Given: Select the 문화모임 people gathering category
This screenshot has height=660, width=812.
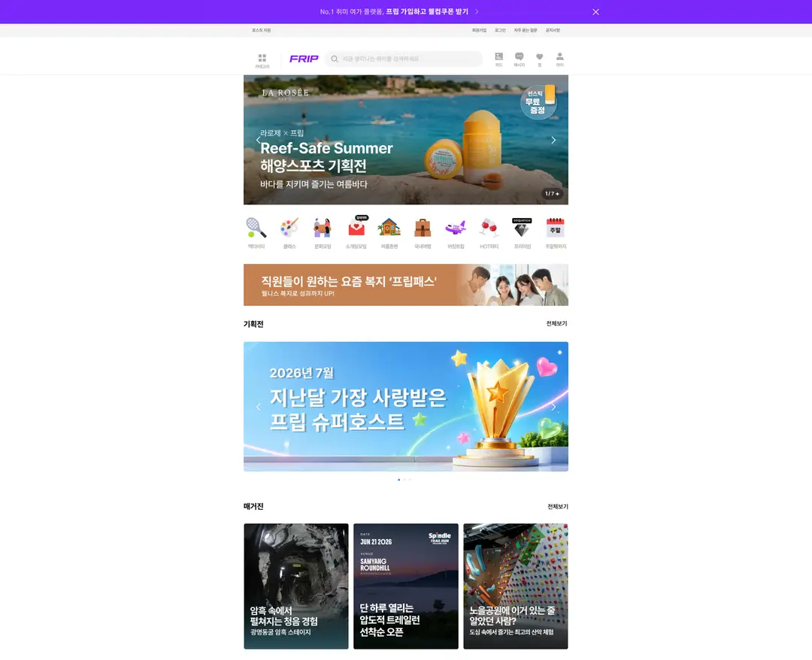Looking at the screenshot, I should (323, 233).
